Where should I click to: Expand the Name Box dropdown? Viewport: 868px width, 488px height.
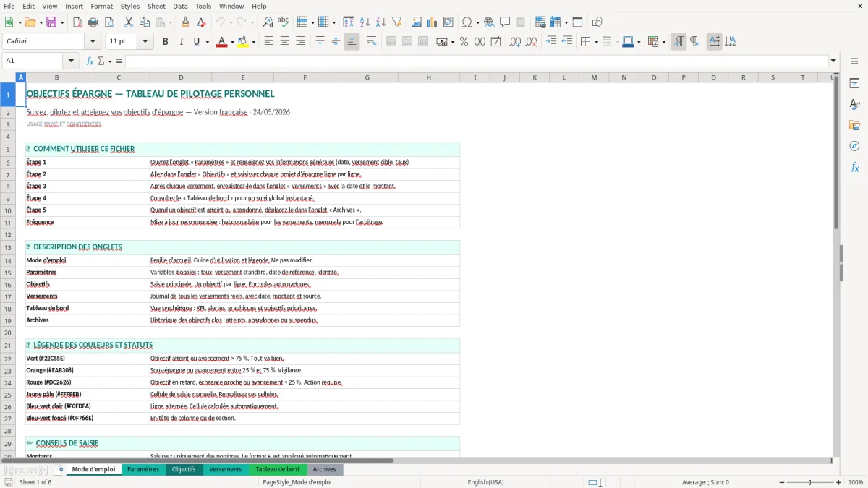(x=71, y=61)
